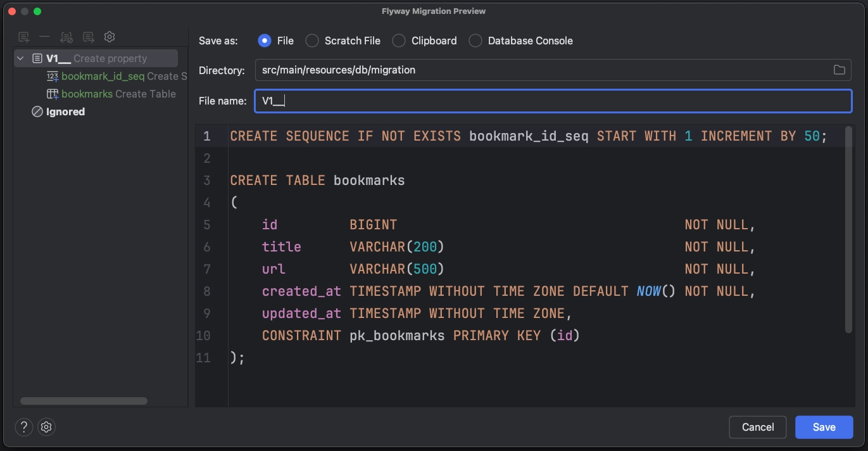Click the help question mark icon
The height and width of the screenshot is (451, 868).
[23, 427]
